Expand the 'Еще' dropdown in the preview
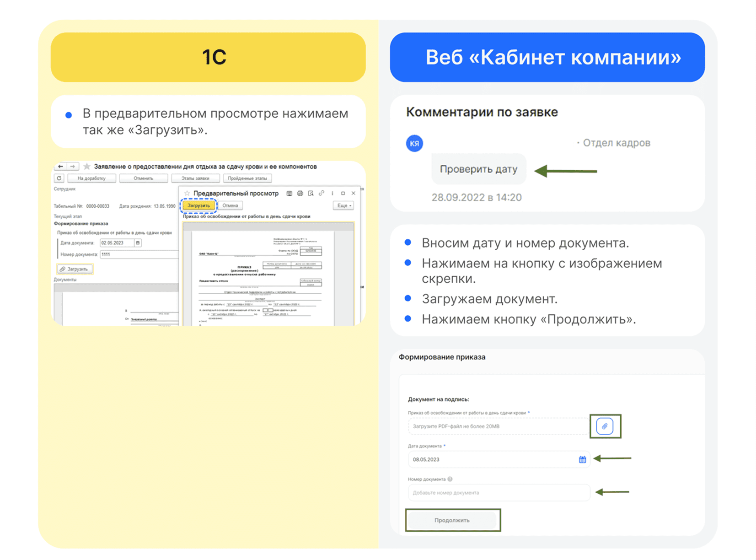756x560 pixels. point(344,205)
